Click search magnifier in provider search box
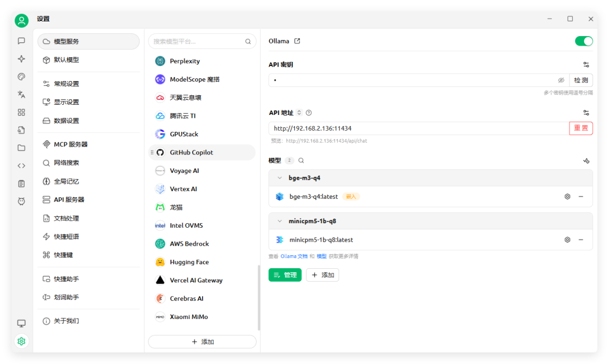The width and height of the screenshot is (609, 364). point(248,42)
